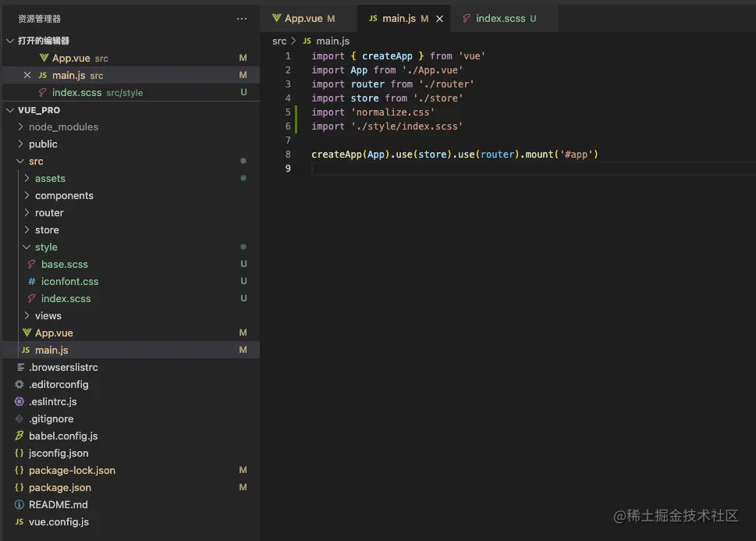Click braces icon next to package-lock.json
Viewport: 756px width, 541px height.
point(20,470)
